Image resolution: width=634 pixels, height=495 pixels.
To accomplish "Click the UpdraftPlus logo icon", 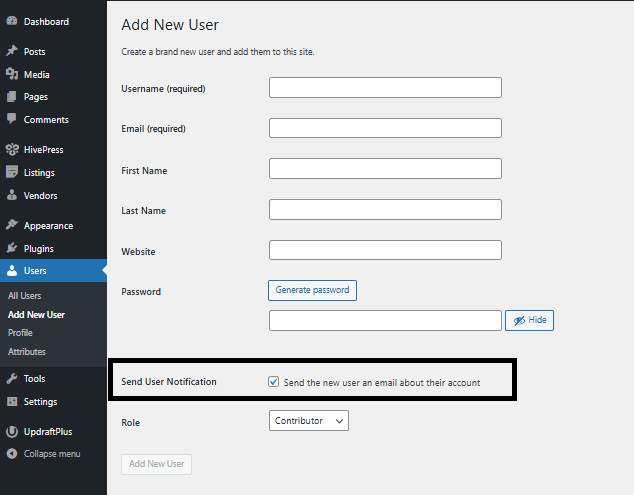I will (12, 432).
